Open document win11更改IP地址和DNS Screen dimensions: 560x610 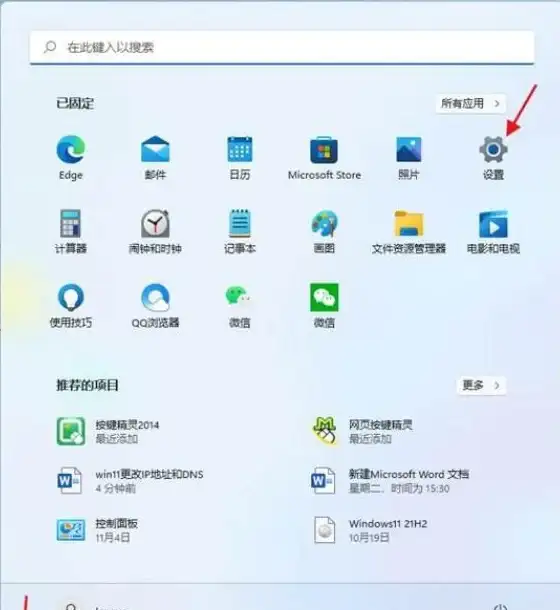pos(130,481)
